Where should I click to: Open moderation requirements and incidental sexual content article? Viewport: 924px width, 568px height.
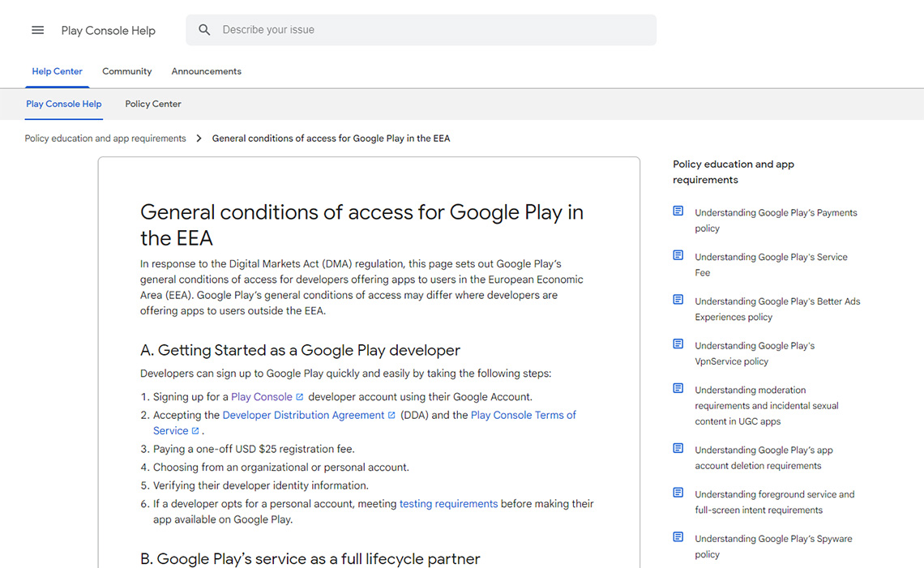click(767, 405)
